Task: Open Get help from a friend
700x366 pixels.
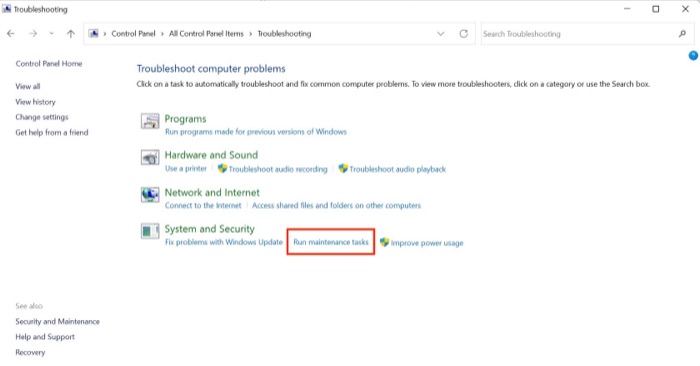Action: 52,132
